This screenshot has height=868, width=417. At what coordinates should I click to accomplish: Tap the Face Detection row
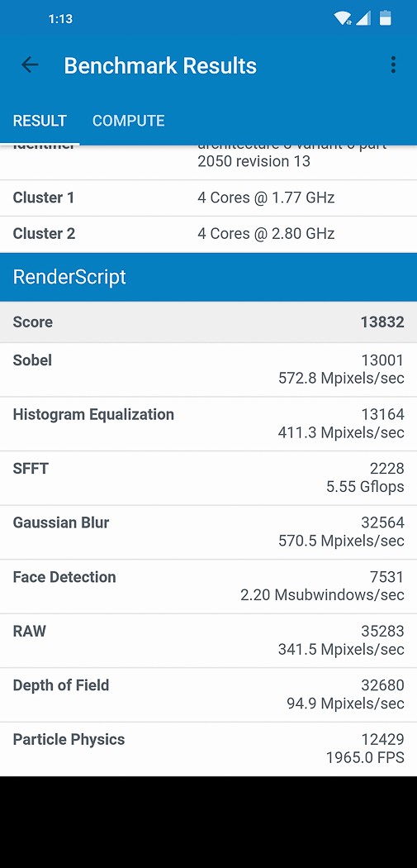point(208,586)
